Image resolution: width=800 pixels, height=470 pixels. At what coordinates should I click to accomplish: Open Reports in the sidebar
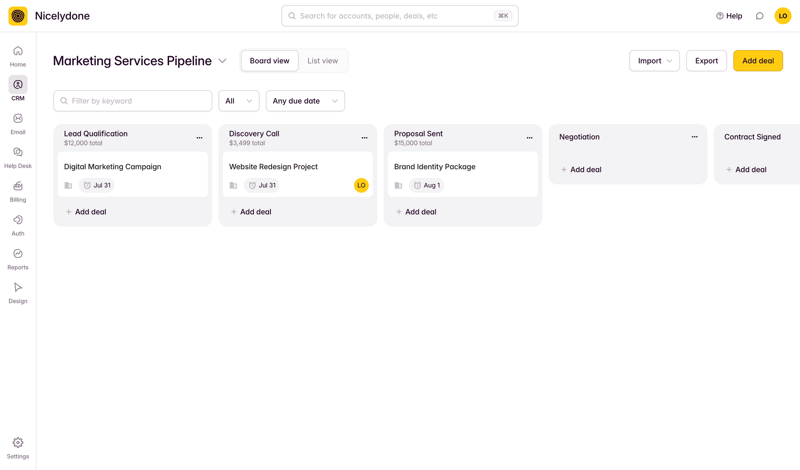(18, 259)
